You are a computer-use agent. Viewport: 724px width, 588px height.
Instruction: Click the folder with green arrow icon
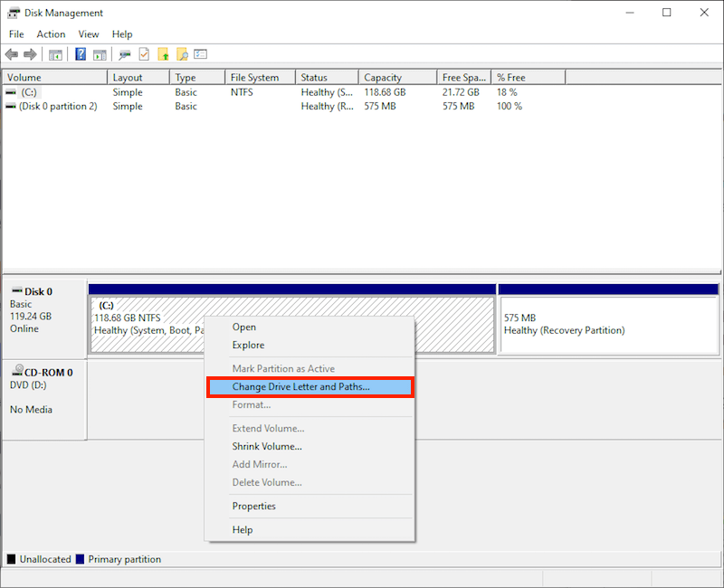164,55
